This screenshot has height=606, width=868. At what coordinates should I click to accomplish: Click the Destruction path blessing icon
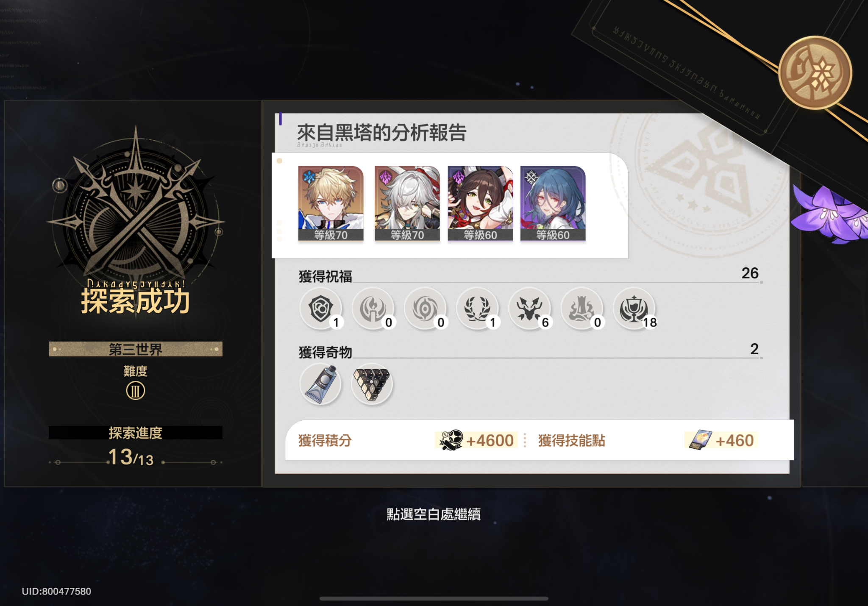tap(581, 309)
